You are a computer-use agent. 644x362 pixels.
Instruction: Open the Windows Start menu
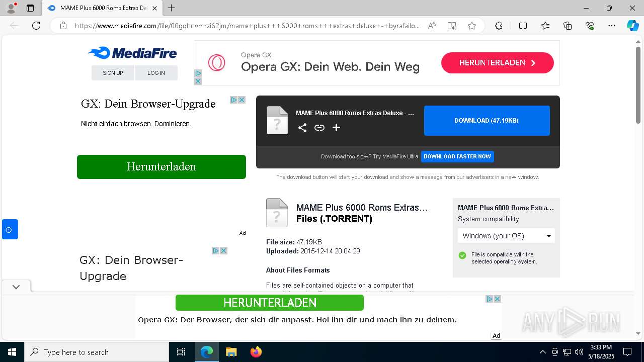tap(12, 352)
